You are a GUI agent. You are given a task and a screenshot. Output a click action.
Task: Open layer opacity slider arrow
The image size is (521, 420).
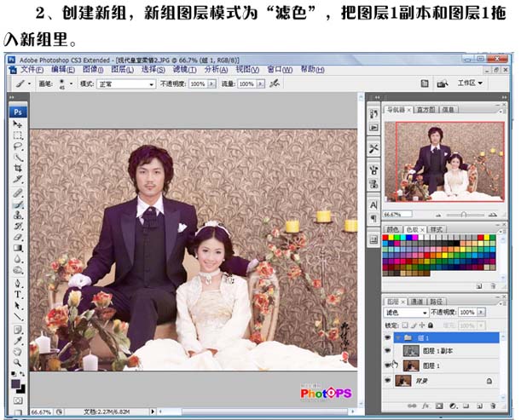click(482, 313)
